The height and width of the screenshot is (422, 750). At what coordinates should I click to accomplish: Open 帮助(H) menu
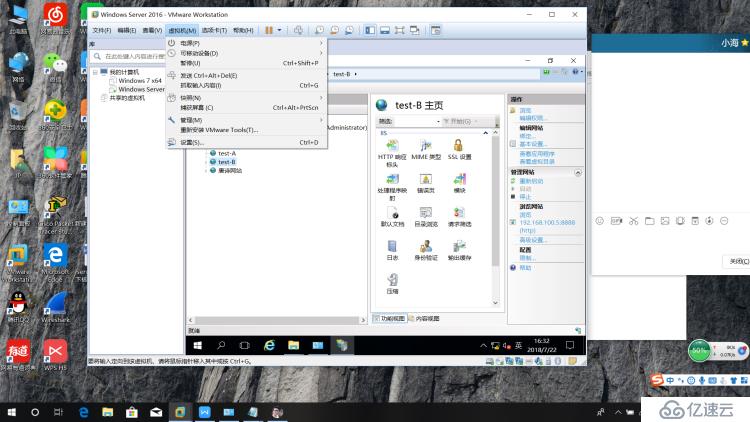pyautogui.click(x=243, y=30)
